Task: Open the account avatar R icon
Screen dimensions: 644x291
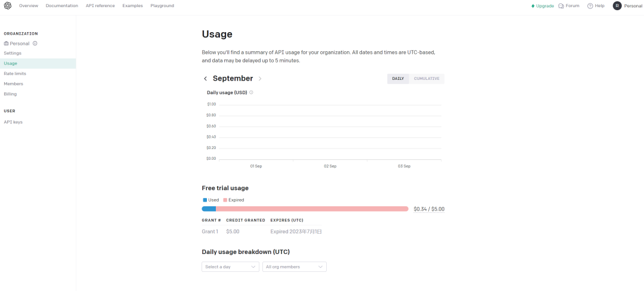Action: (617, 6)
